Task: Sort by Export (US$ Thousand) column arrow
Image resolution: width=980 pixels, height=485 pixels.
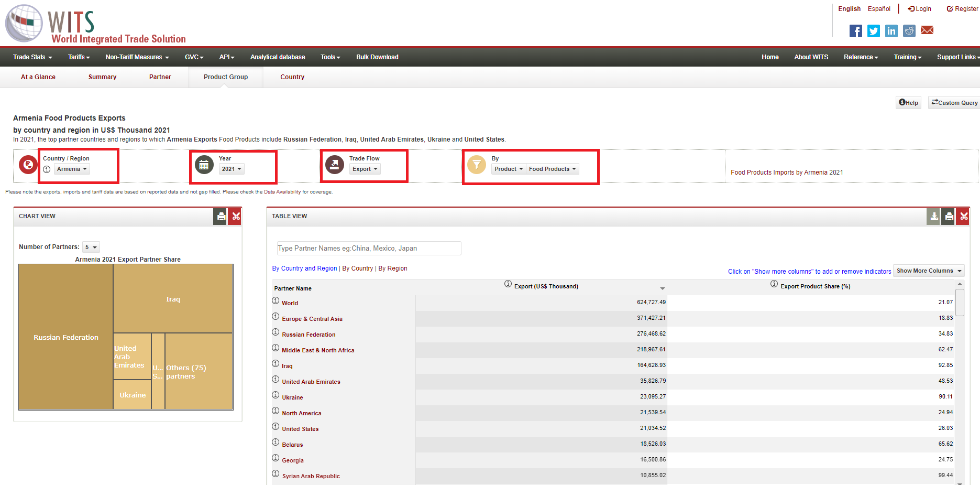Action: click(x=662, y=288)
